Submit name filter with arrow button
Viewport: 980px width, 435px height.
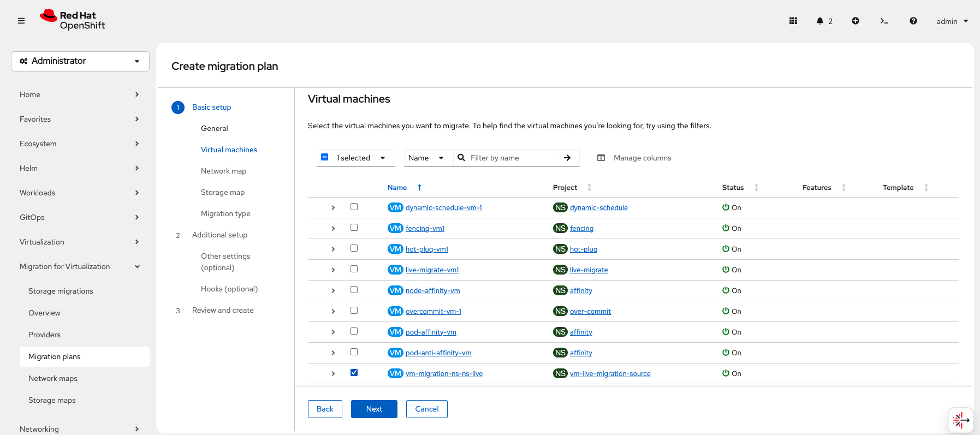567,158
